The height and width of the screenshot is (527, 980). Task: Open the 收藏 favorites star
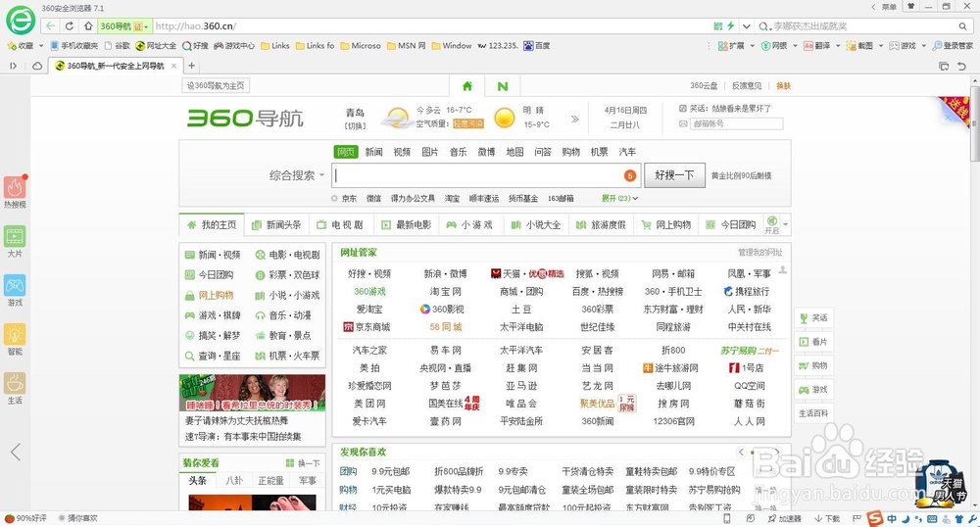point(20,46)
